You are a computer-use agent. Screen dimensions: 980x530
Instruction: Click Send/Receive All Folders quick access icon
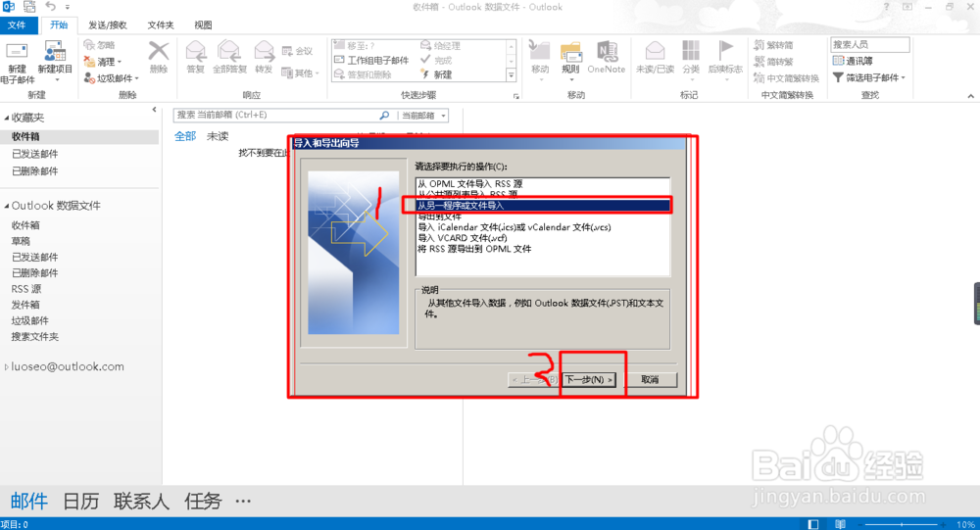tap(29, 7)
